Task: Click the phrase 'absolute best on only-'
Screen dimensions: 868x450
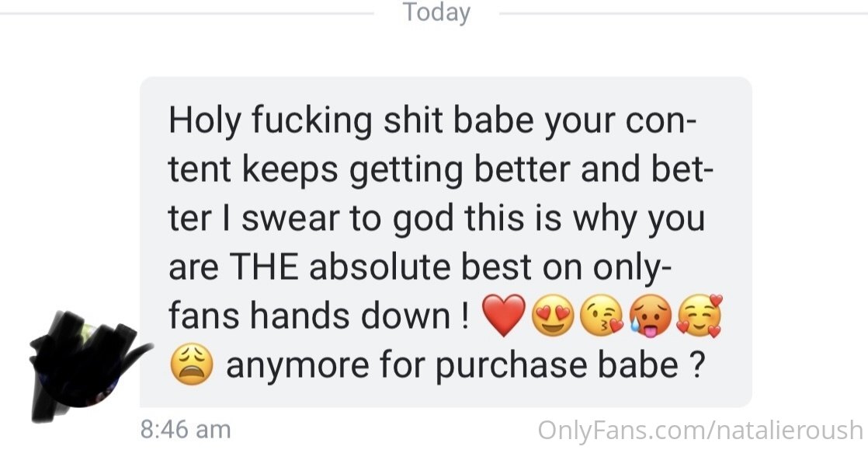Action: pos(490,267)
